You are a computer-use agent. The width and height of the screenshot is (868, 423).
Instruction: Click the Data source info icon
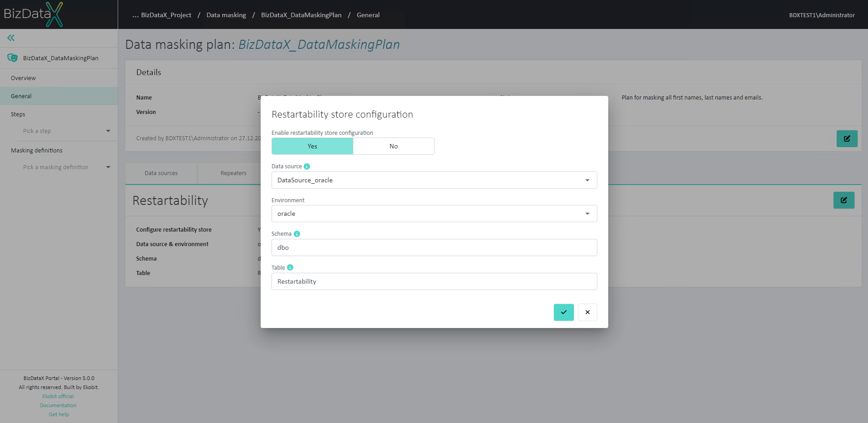tap(307, 166)
